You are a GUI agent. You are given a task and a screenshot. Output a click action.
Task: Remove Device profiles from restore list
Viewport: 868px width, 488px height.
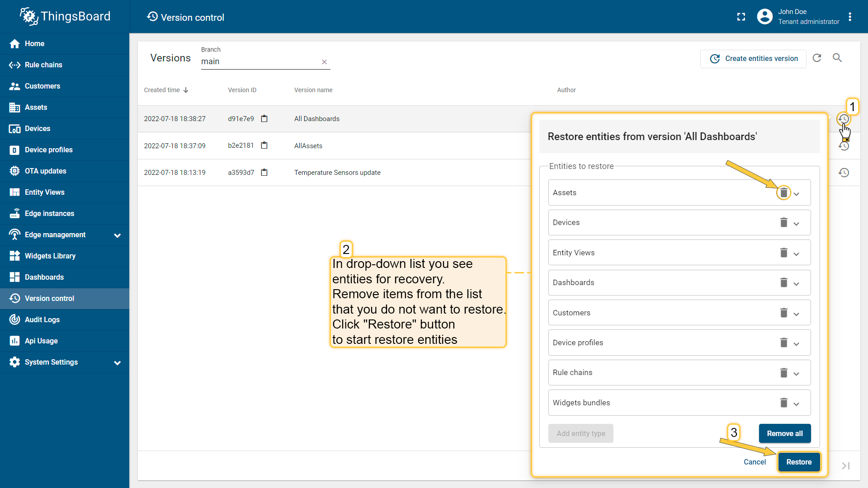coord(784,343)
